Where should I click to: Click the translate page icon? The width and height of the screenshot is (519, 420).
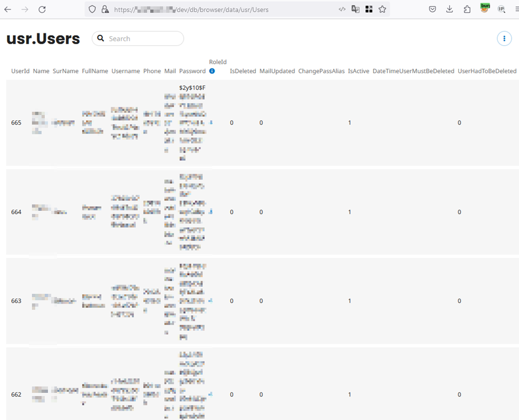(355, 9)
